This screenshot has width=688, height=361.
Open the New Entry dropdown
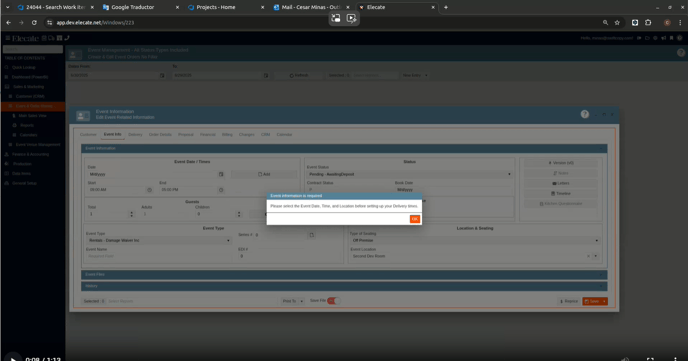[415, 75]
